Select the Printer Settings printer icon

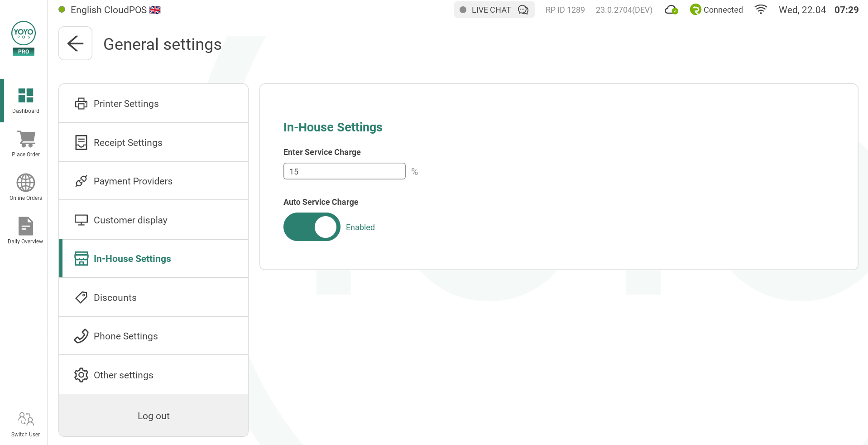(81, 103)
